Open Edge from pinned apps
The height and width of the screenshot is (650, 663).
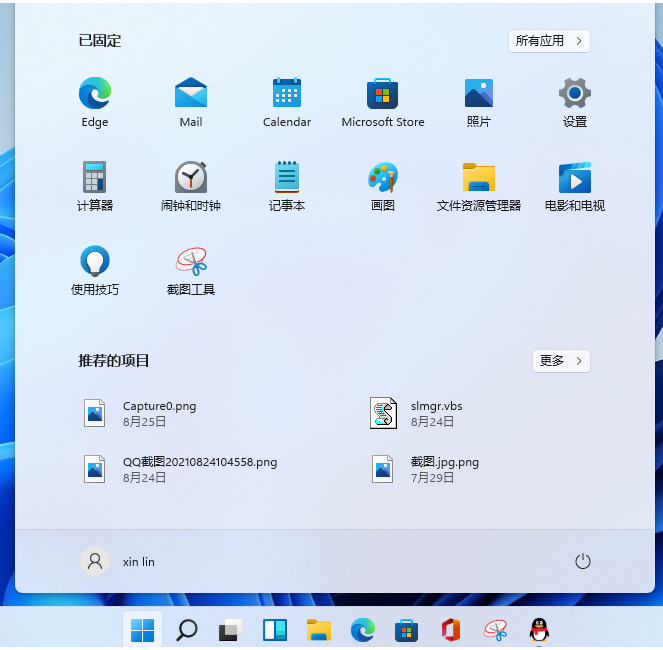[x=95, y=102]
